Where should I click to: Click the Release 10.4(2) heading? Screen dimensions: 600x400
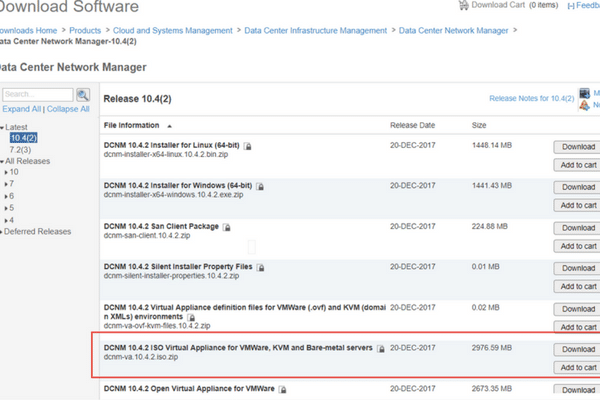[137, 99]
